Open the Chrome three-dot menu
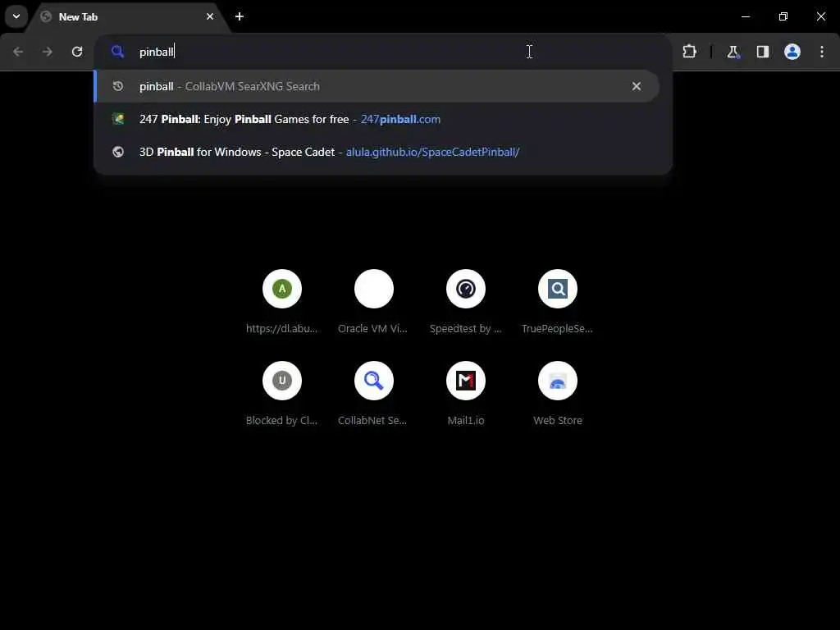Image resolution: width=840 pixels, height=630 pixels. 822,52
